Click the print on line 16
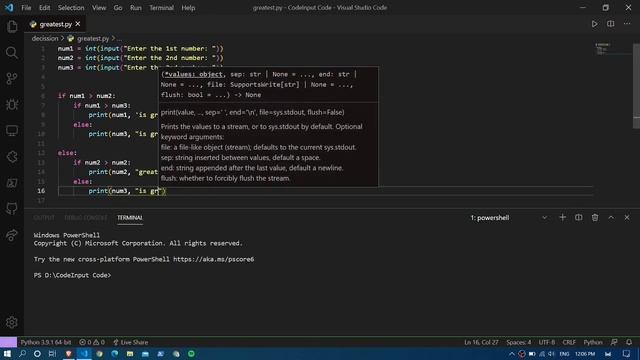This screenshot has width=640, height=360. tap(98, 191)
